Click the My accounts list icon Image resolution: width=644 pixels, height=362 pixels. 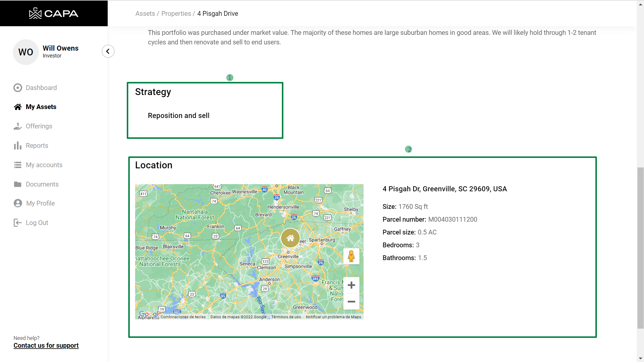point(18,165)
